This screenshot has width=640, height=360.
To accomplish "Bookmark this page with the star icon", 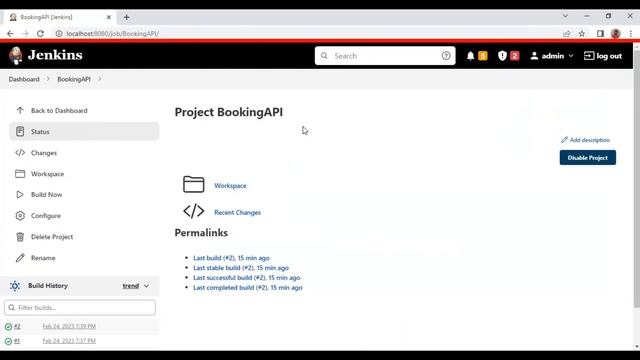I will (x=582, y=33).
